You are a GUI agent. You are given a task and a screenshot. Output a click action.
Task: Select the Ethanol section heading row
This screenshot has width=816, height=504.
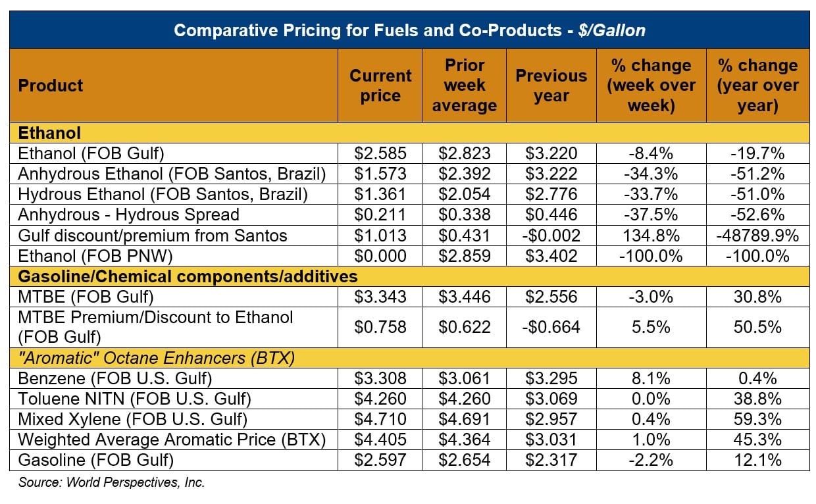click(x=50, y=133)
